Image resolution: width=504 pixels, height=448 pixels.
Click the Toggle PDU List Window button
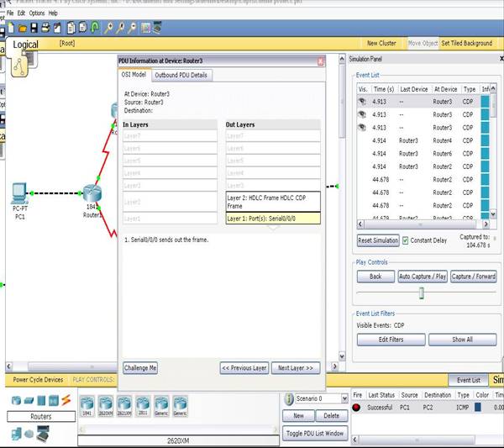(315, 433)
